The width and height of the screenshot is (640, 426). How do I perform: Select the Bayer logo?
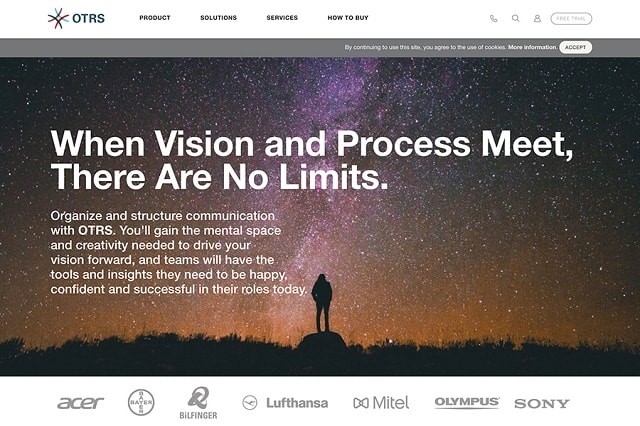141,402
